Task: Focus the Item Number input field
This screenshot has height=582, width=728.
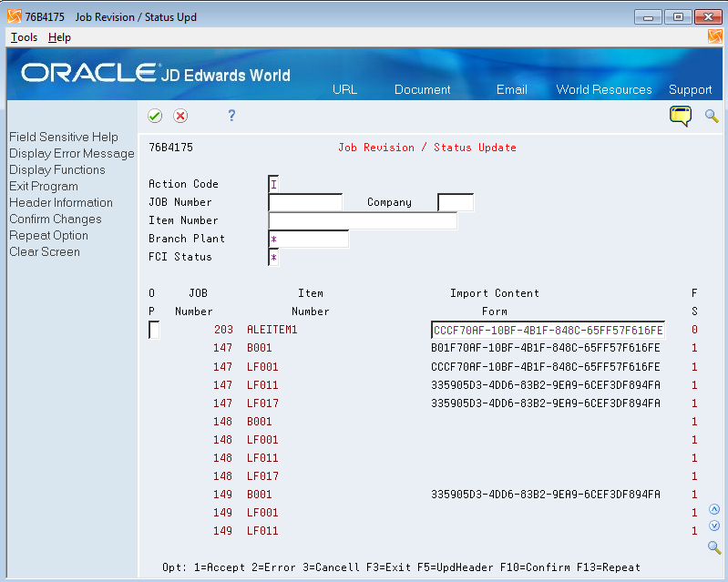Action: pos(363,220)
